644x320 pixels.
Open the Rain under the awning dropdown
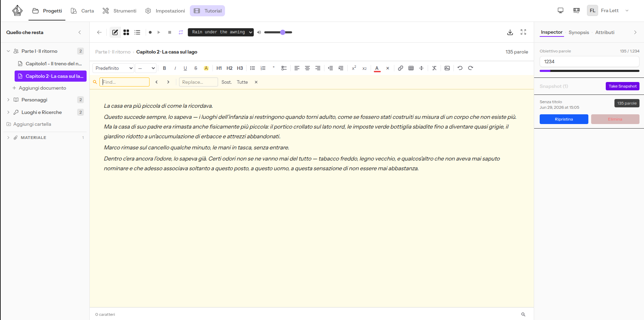221,32
